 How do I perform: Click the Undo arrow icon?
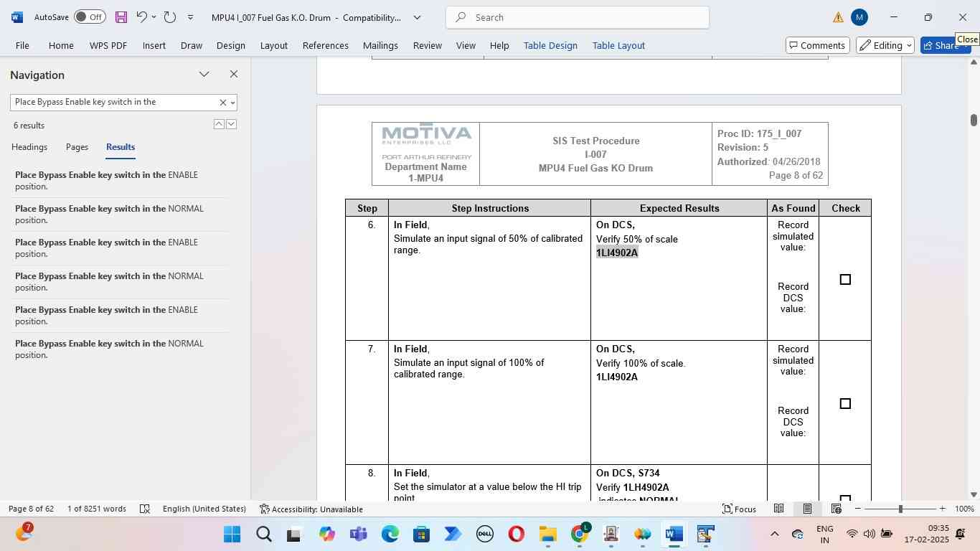coord(141,17)
